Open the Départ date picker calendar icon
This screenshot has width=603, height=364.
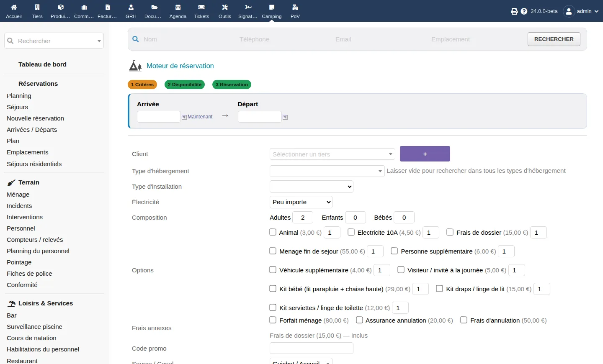click(x=285, y=117)
